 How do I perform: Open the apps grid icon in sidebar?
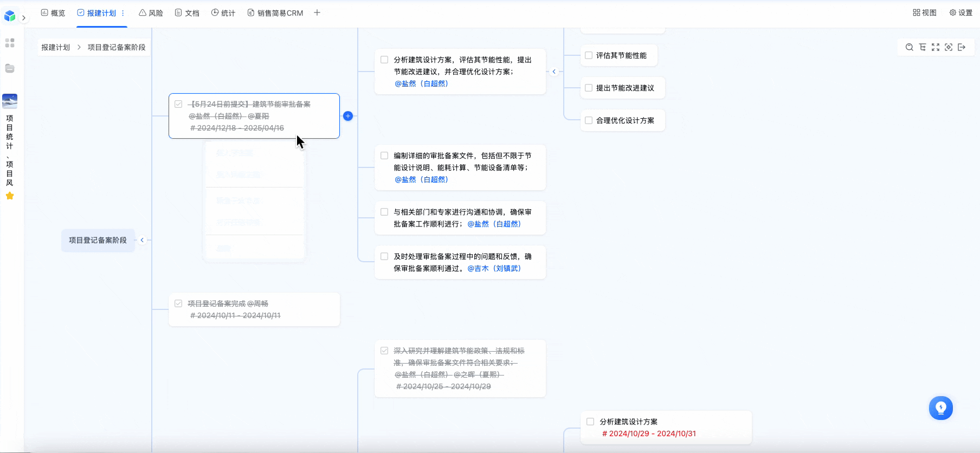click(10, 43)
